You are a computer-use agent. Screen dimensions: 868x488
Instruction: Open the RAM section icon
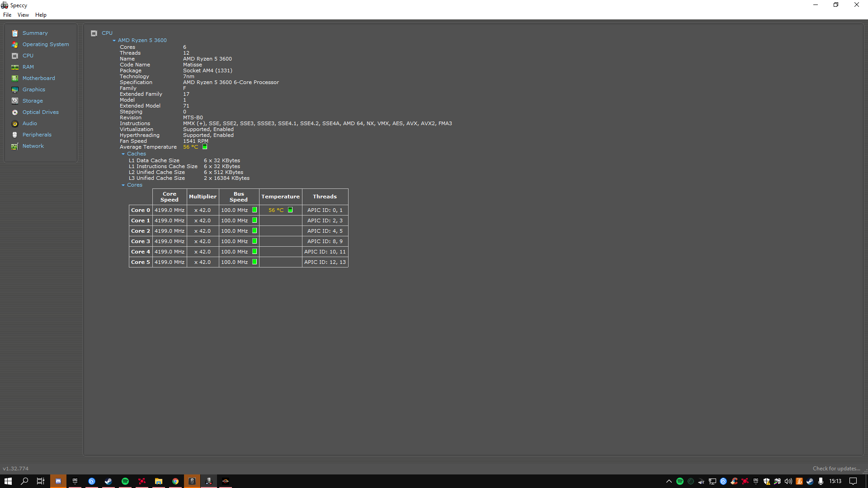coord(15,67)
